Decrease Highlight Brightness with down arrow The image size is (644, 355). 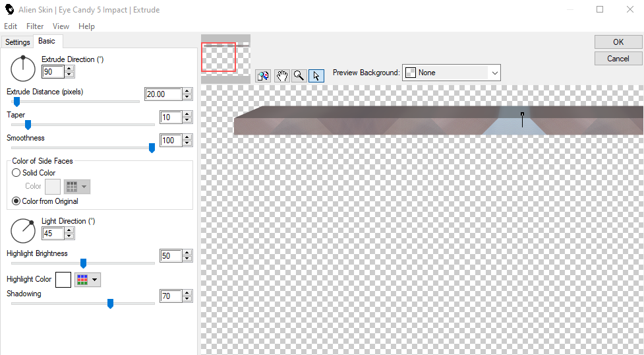[187, 258]
